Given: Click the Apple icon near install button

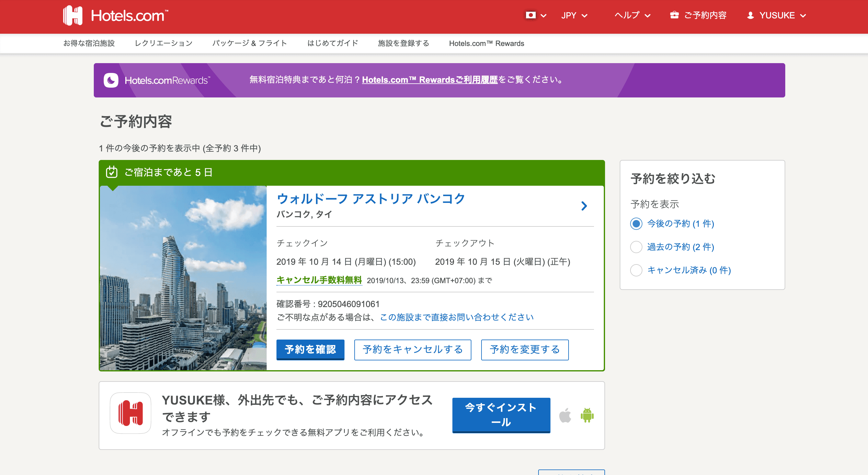Looking at the screenshot, I should coord(566,415).
